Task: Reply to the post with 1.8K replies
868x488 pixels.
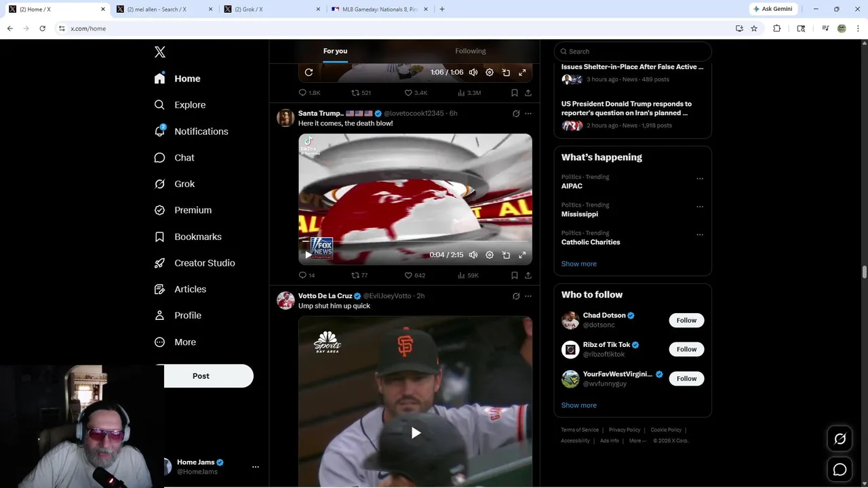Action: click(x=309, y=93)
